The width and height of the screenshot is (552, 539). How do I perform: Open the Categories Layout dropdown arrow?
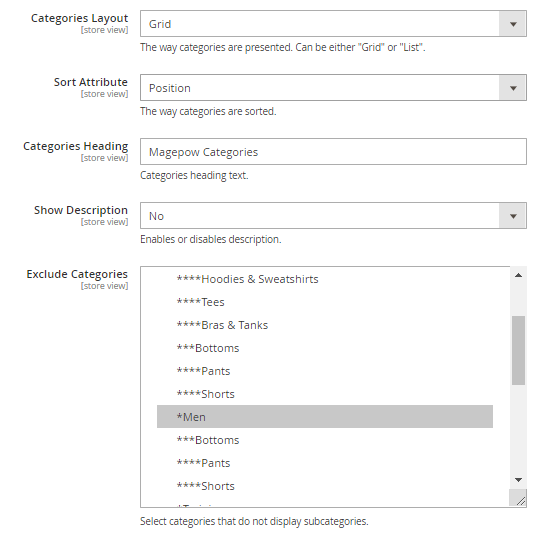coord(513,24)
